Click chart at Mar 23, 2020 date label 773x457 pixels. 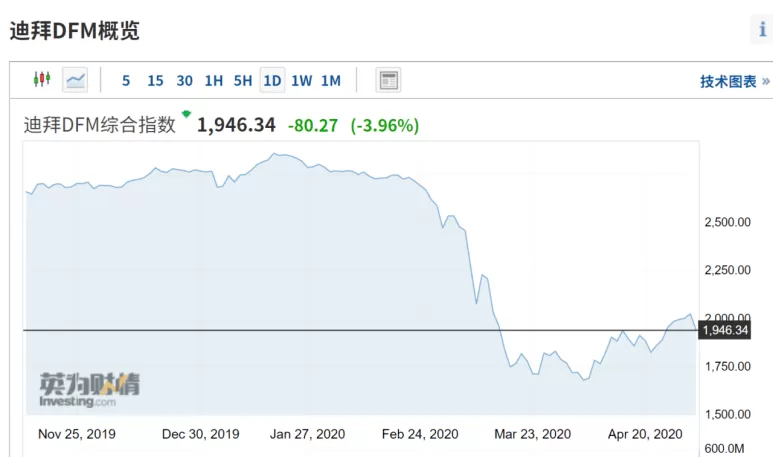(x=532, y=434)
